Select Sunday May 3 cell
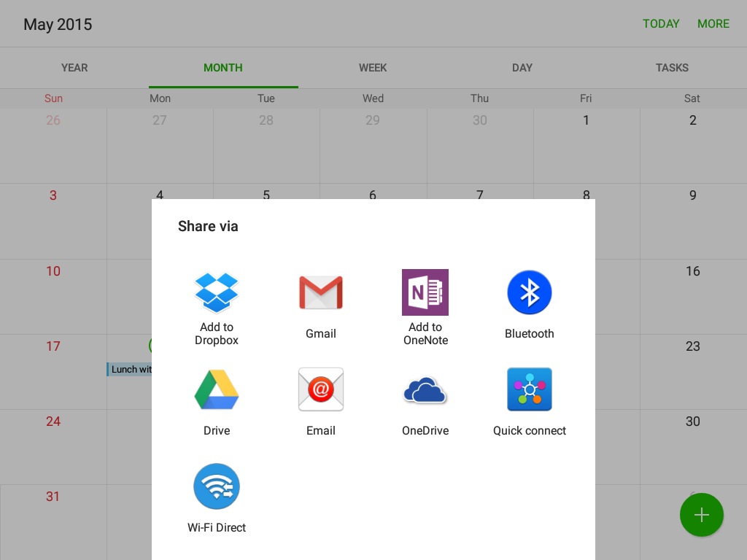Screen dimensions: 747x560 (53, 222)
